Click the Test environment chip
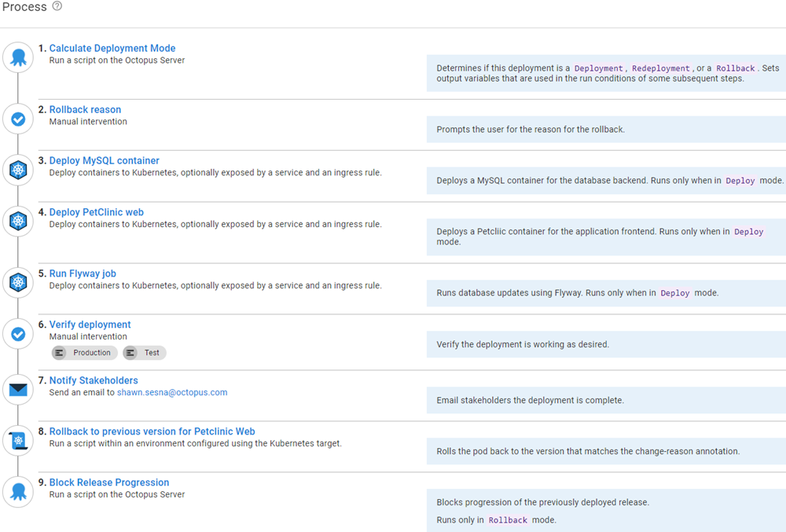This screenshot has height=532, width=786. pos(145,353)
